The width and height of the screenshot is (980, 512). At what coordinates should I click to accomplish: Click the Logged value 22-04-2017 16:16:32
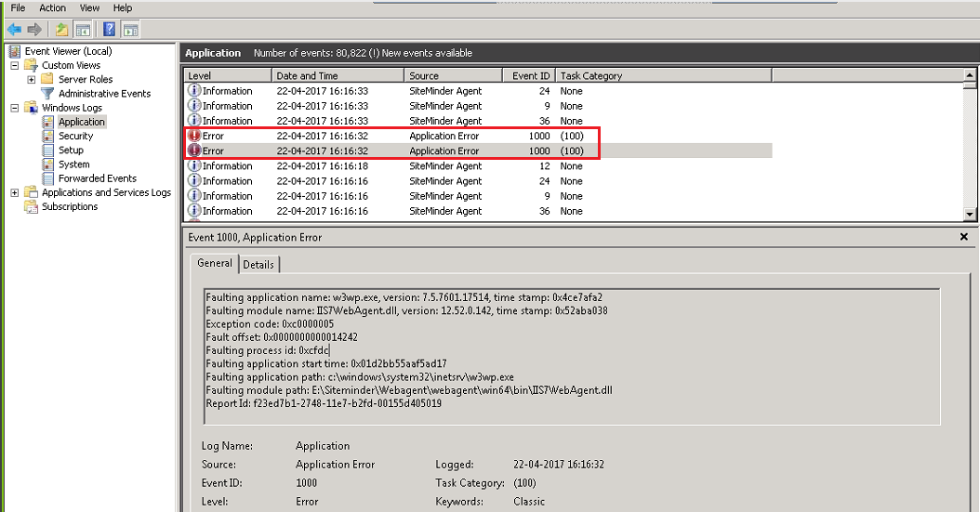tap(559, 465)
